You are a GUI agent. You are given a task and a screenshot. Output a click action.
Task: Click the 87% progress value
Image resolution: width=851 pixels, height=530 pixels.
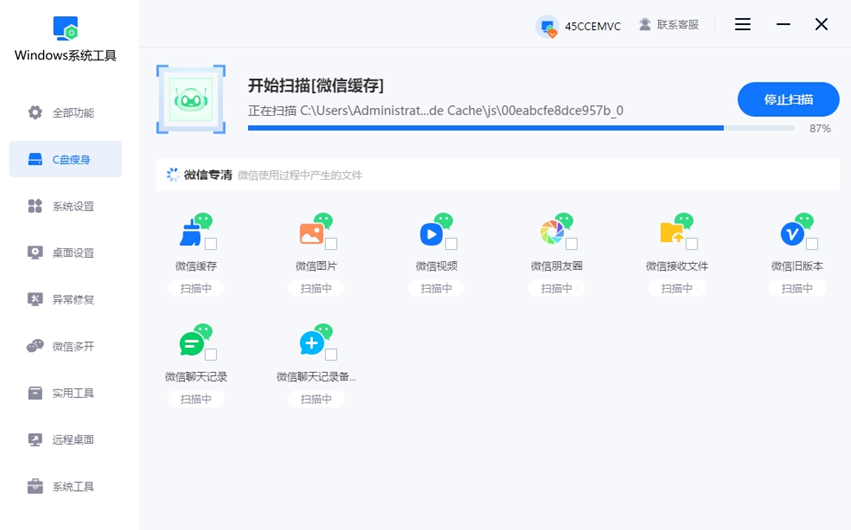pyautogui.click(x=820, y=129)
